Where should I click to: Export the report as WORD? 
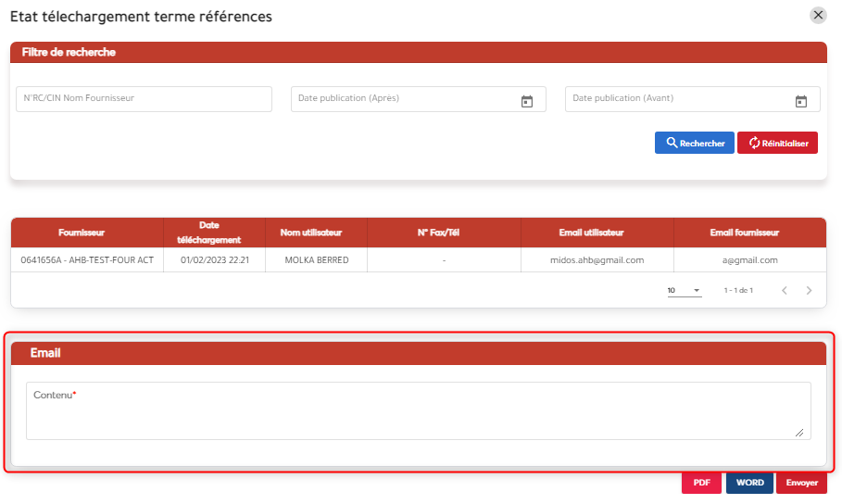click(x=749, y=483)
